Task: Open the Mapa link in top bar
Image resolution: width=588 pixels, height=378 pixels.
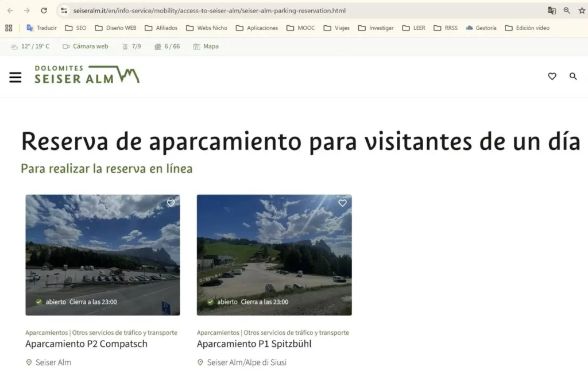Action: (x=206, y=47)
